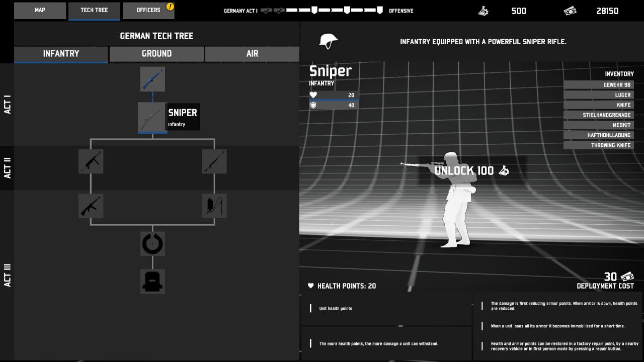The height and width of the screenshot is (362, 644).
Task: Switch to the Ground tab
Action: click(x=156, y=54)
